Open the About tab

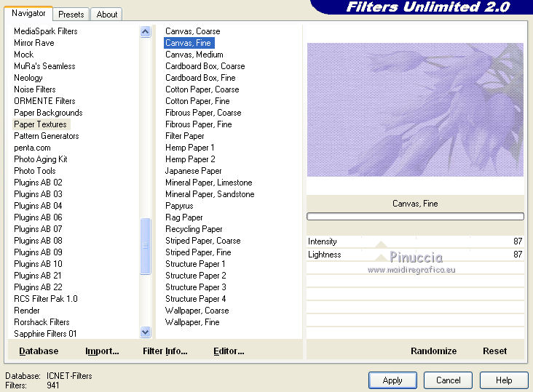(x=107, y=15)
